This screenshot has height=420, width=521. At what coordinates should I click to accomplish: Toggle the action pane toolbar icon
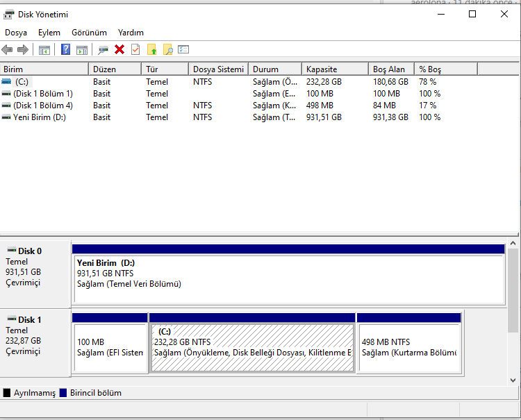82,50
